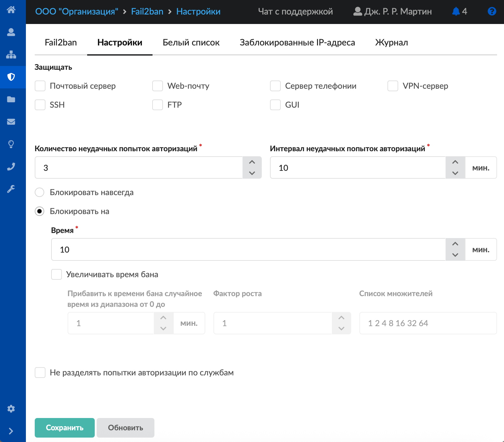The height and width of the screenshot is (442, 504).
Task: Open Чат с поддержкой link
Action: pos(295,12)
